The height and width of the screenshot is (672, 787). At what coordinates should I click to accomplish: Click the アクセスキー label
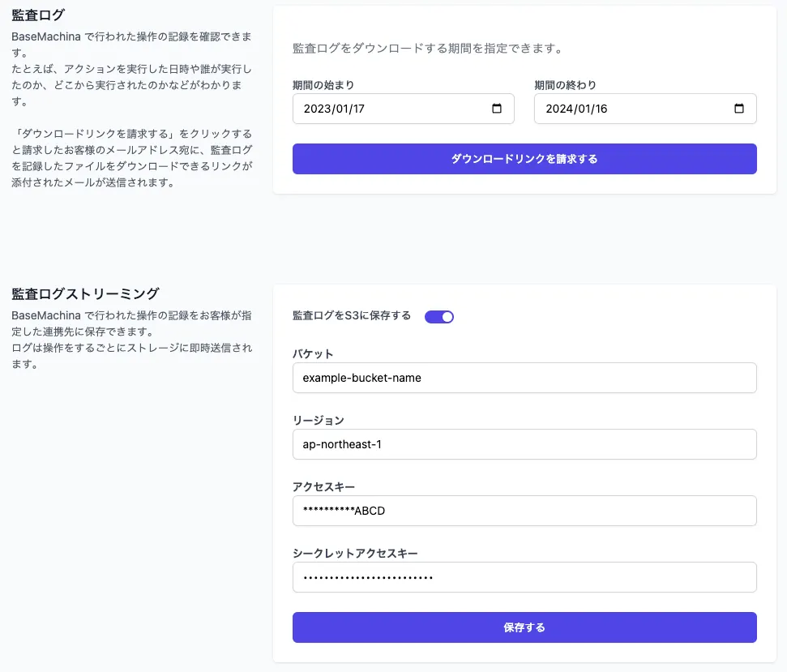pos(323,487)
